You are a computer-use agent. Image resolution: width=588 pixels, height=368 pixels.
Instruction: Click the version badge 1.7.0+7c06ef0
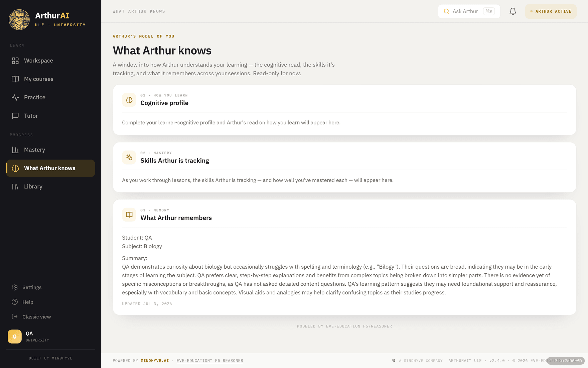(x=566, y=361)
